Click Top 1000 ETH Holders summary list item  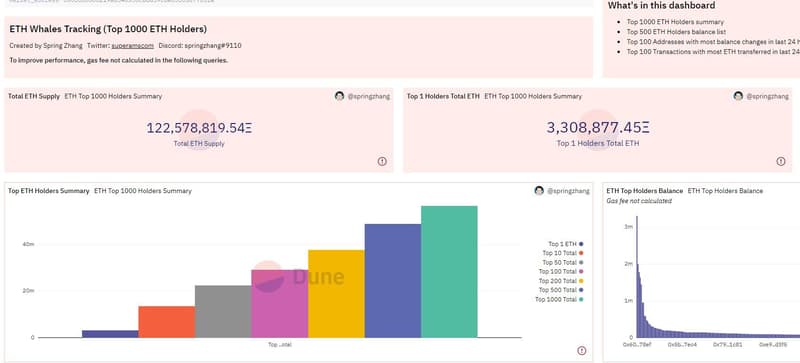tap(675, 22)
